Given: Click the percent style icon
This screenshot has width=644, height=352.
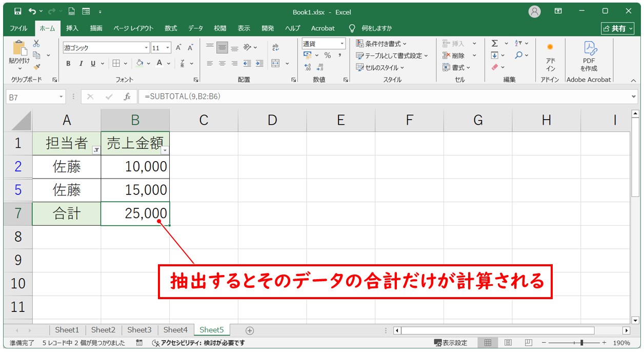Looking at the screenshot, I should coord(327,55).
